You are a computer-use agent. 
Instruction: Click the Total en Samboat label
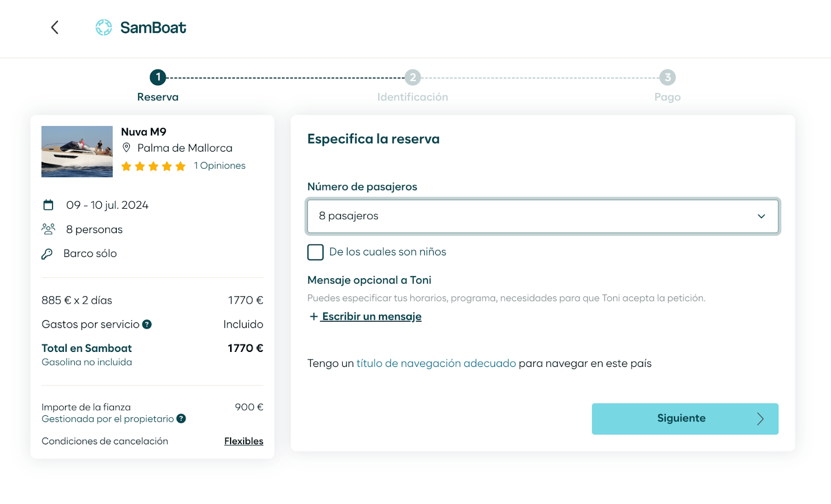pos(87,348)
